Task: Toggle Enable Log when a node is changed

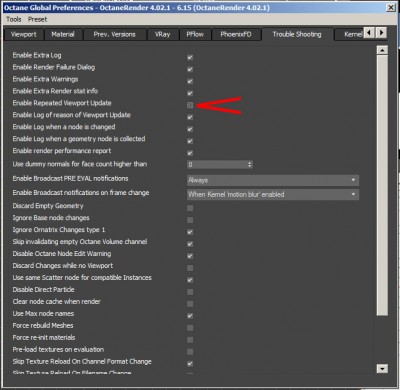Action: [x=190, y=129]
